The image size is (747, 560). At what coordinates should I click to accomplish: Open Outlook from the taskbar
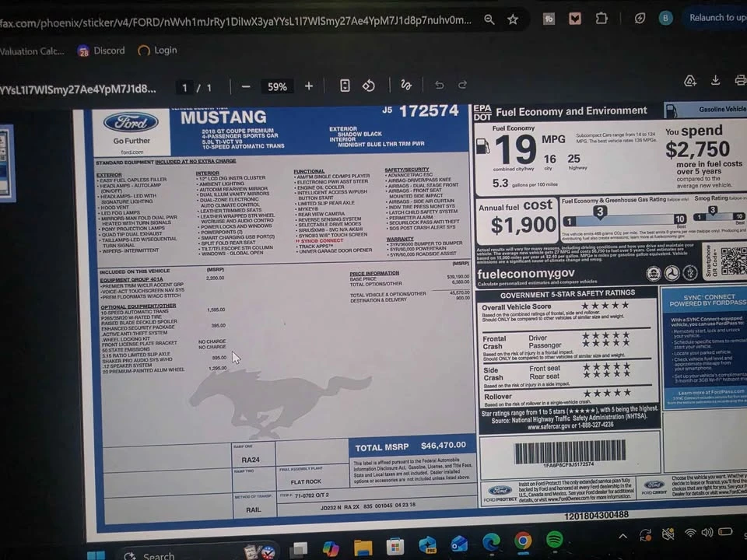click(x=459, y=544)
